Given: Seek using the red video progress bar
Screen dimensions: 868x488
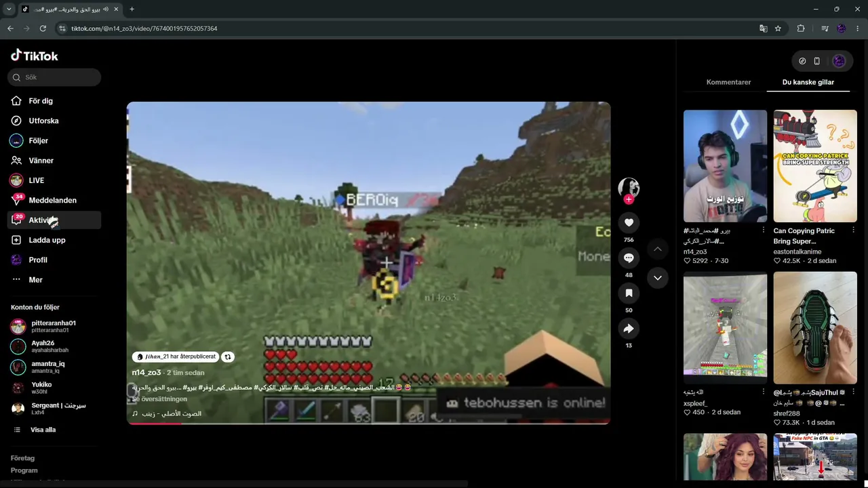Looking at the screenshot, I should coord(368,424).
